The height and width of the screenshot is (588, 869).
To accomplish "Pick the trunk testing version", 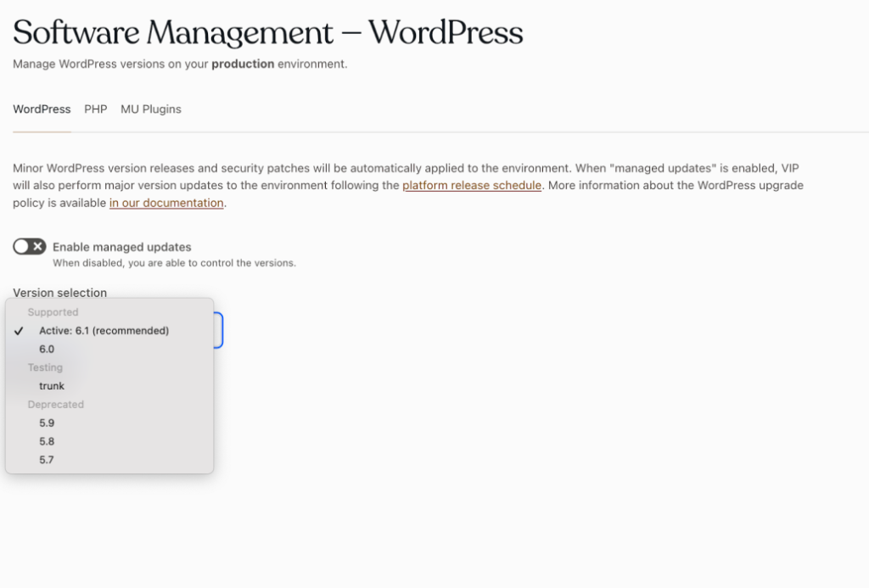I will pos(109,386).
